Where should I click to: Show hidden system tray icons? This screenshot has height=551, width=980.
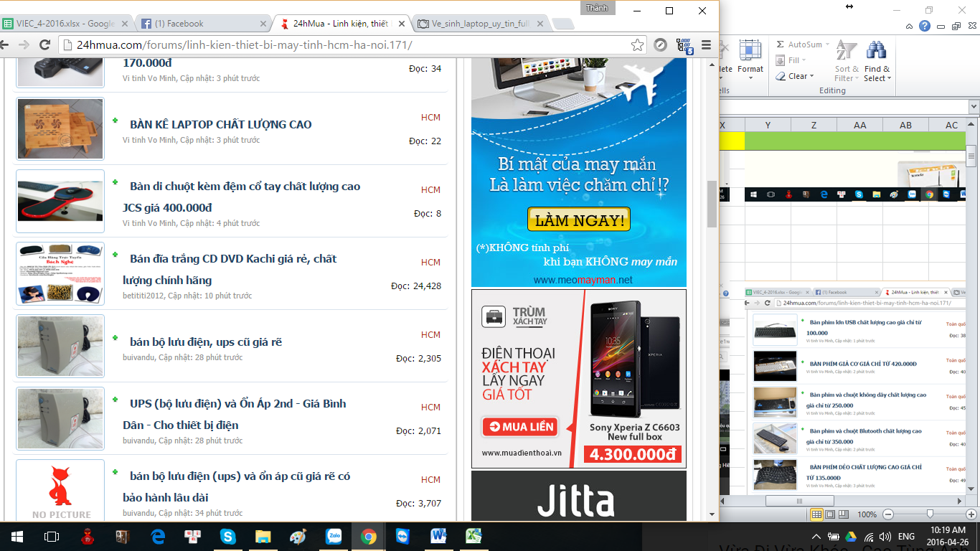tap(816, 537)
